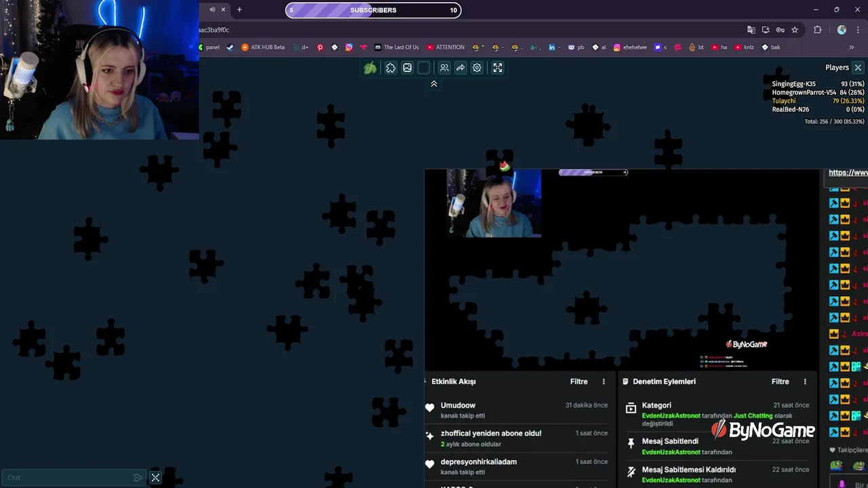Pick the dark background color swatch
Image resolution: width=868 pixels, height=488 pixels.
coord(424,68)
